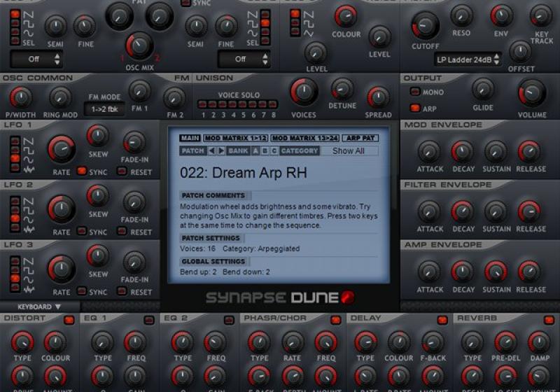Solo voice 8 LED
560x392 pixels.
272,104
